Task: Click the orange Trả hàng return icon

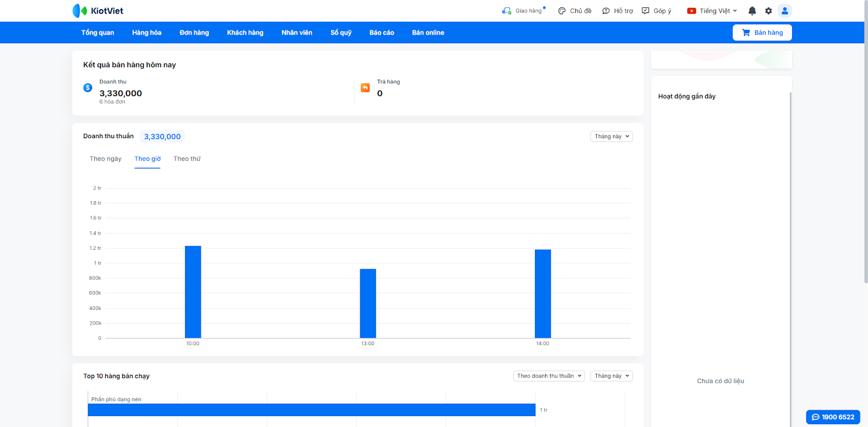Action: [365, 87]
